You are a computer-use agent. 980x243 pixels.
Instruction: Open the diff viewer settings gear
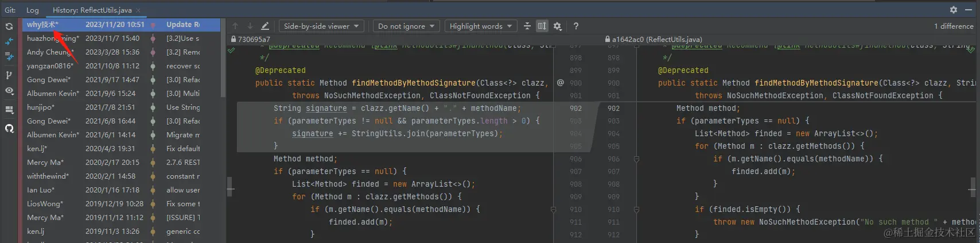[557, 26]
